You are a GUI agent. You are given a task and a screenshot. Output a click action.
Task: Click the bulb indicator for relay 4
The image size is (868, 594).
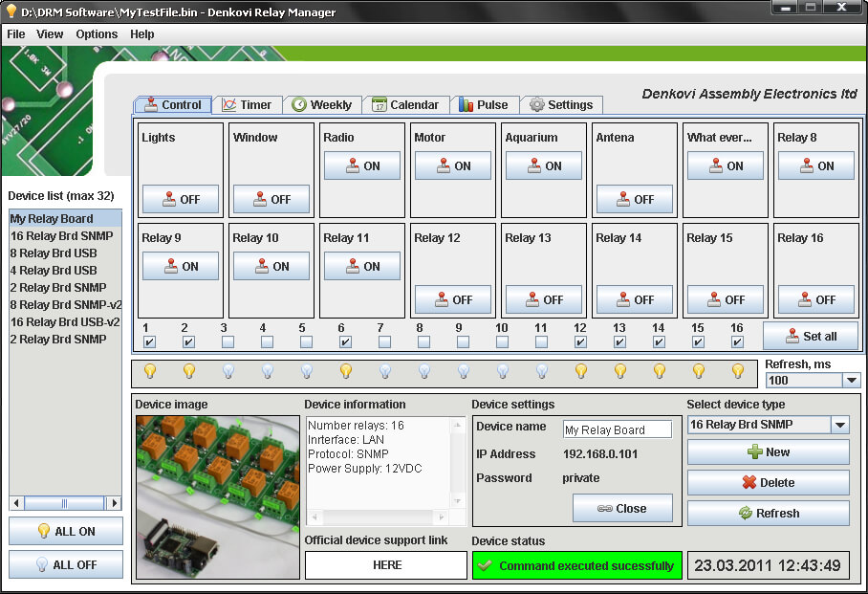tap(268, 371)
